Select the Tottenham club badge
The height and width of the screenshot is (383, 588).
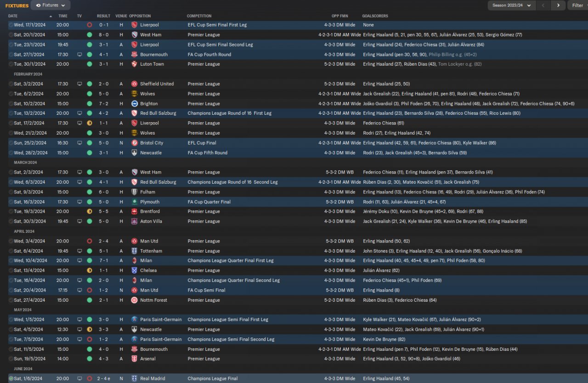(x=134, y=251)
